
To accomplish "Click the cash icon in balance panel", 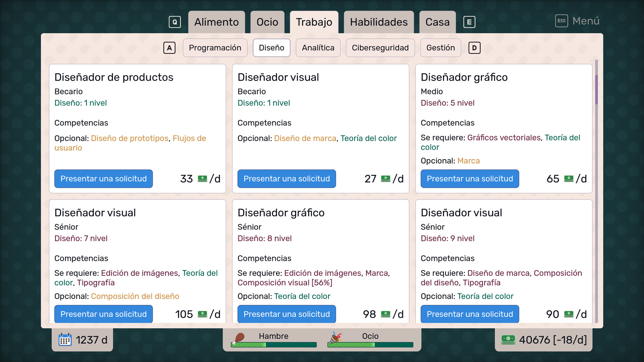I will click(508, 340).
